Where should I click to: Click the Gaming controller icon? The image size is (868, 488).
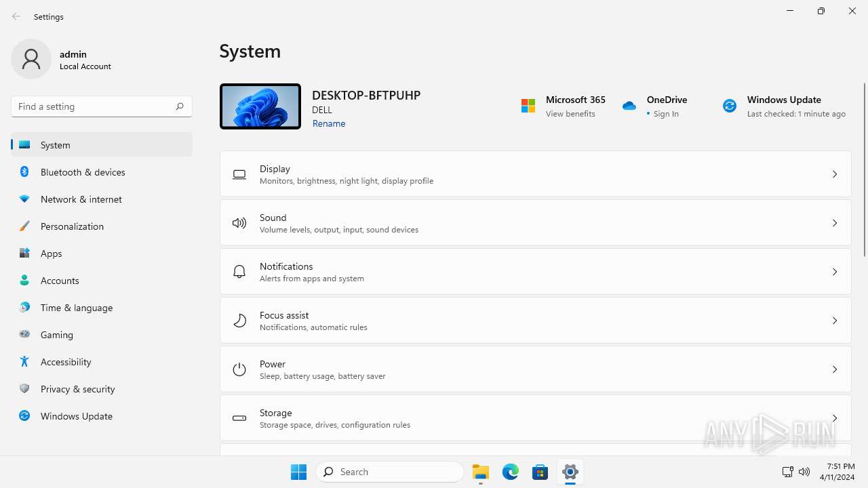[x=24, y=334]
